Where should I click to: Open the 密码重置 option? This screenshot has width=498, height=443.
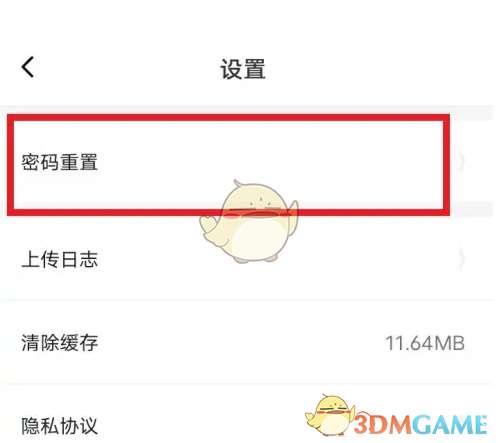coord(59,162)
